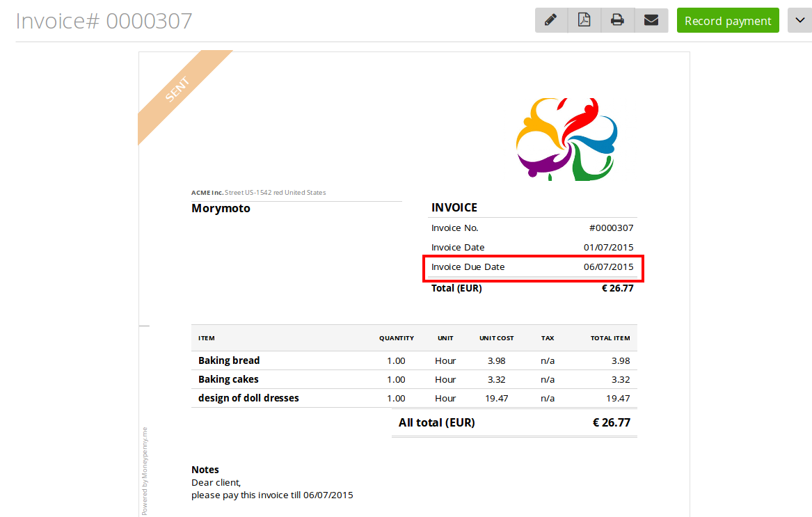Select the client name Morymoto
This screenshot has height=517, width=812.
tap(221, 208)
